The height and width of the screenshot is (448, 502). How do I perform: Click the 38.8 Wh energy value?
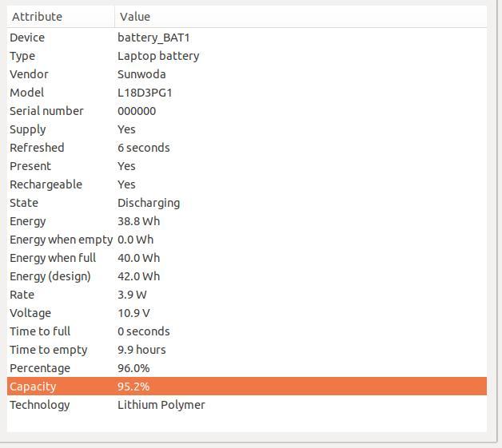[138, 221]
